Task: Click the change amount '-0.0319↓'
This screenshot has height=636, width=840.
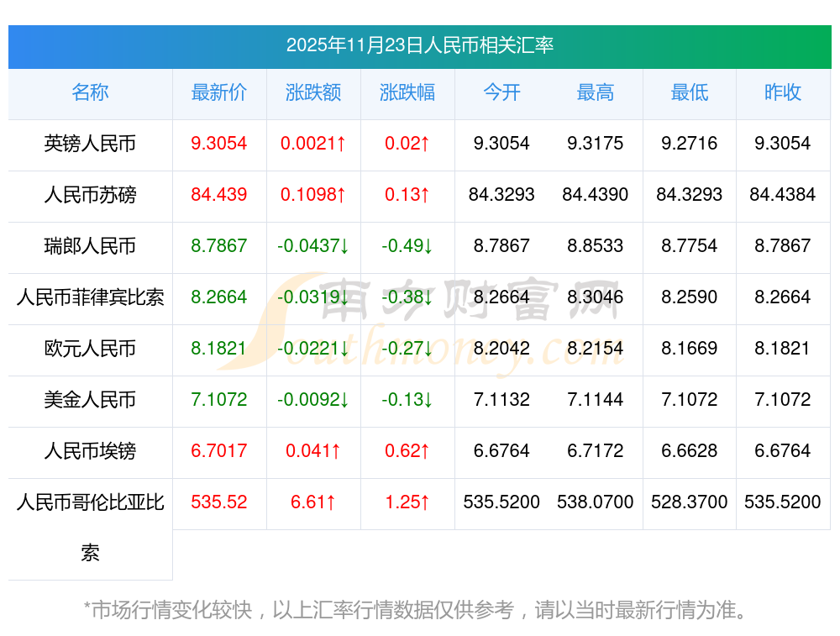Action: [313, 297]
